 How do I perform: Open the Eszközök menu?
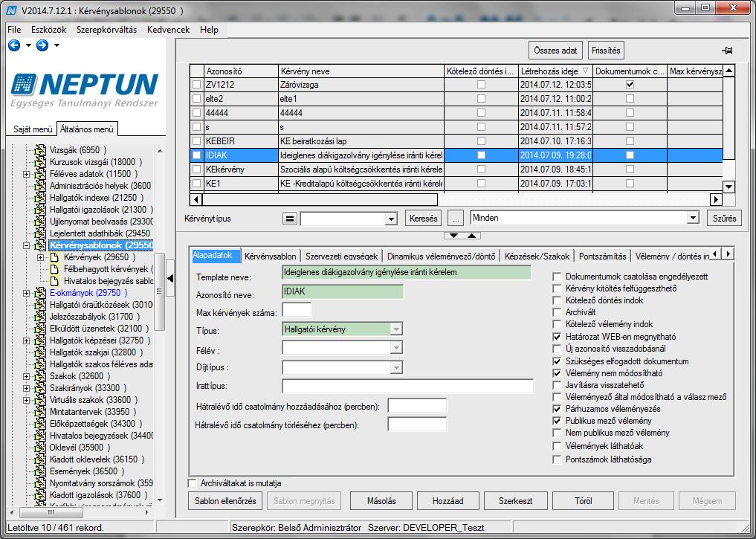click(x=49, y=30)
